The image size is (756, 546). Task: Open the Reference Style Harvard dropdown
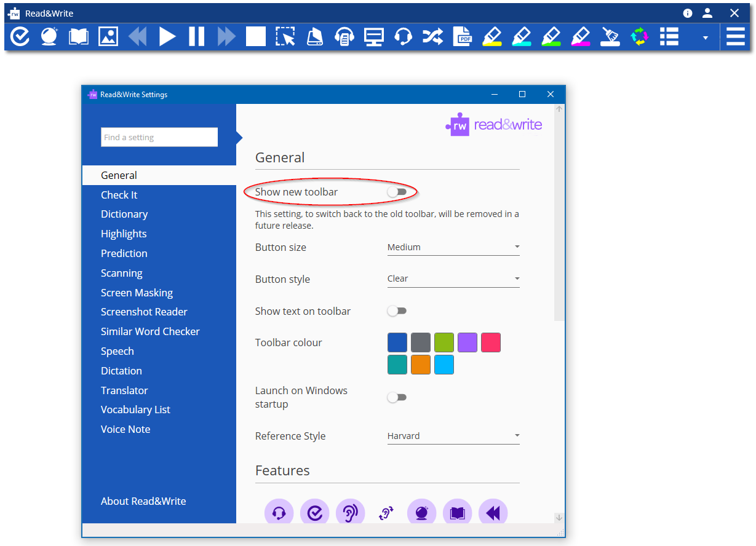click(453, 436)
